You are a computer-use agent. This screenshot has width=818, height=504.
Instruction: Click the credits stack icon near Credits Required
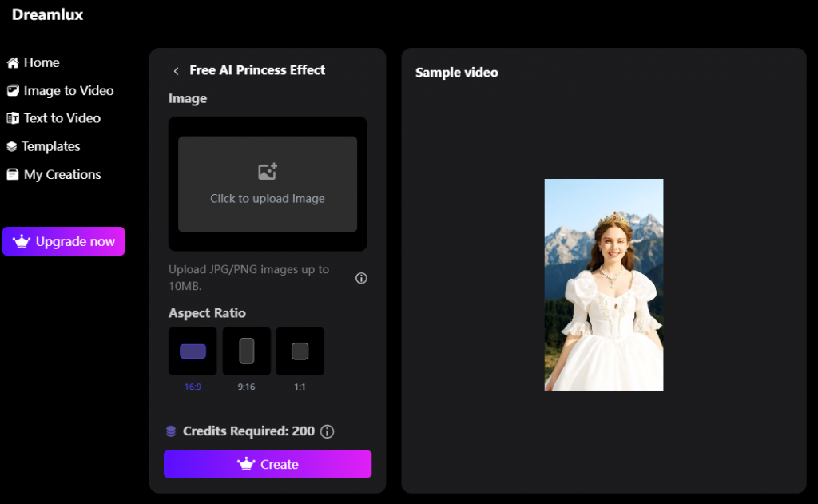pos(170,431)
